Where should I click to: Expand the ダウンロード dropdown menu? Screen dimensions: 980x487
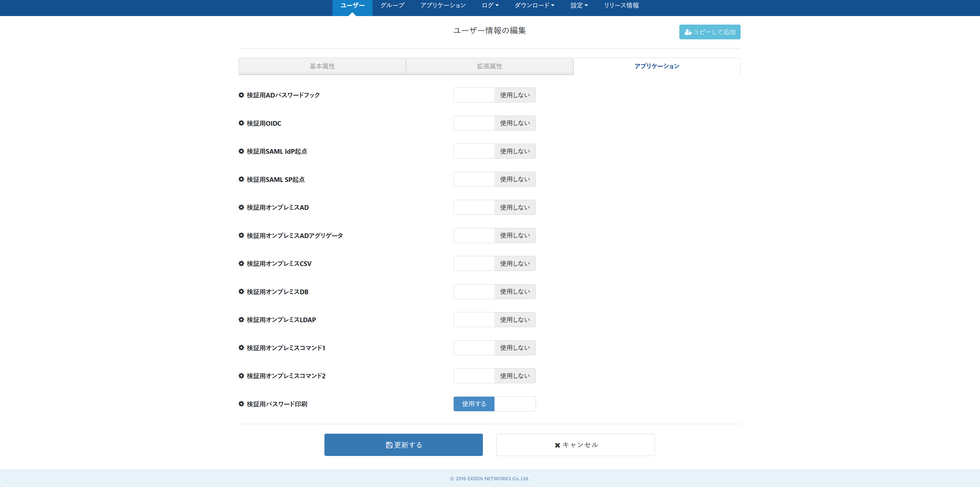[x=534, y=5]
